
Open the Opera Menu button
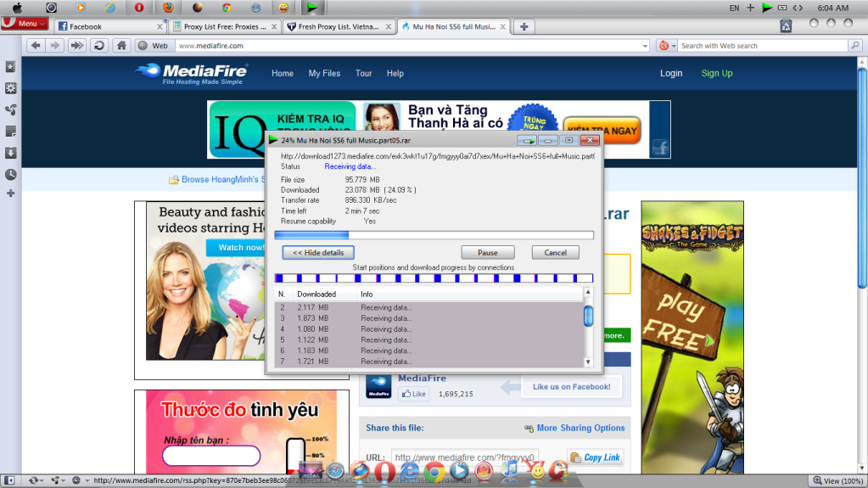click(x=25, y=24)
